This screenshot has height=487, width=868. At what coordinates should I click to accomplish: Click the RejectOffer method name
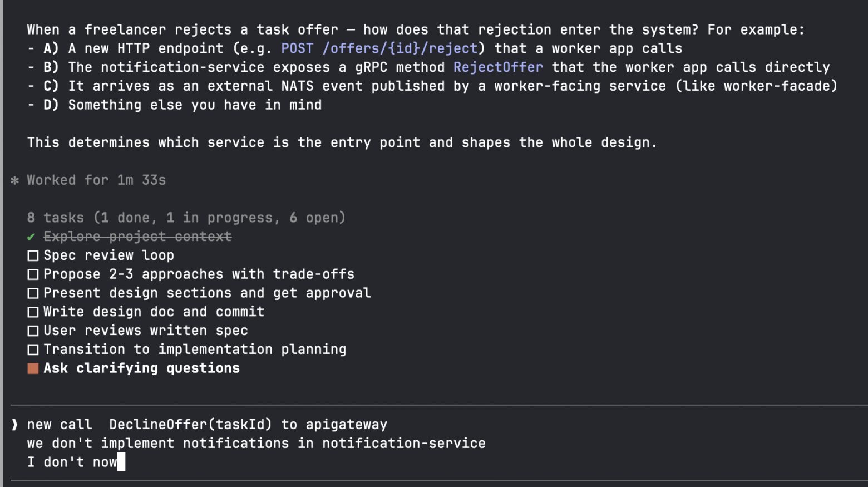point(498,67)
